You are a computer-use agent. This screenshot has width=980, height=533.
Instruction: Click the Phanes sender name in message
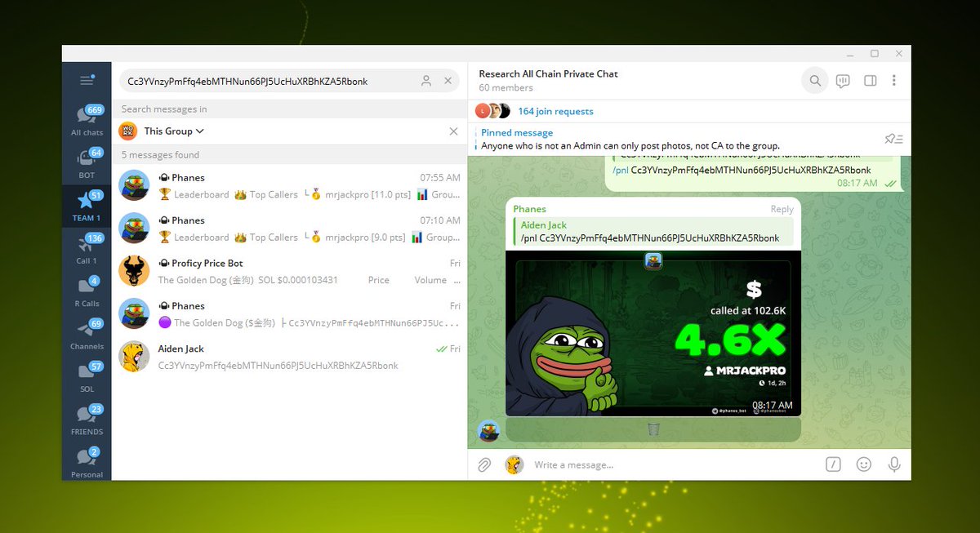click(x=529, y=209)
